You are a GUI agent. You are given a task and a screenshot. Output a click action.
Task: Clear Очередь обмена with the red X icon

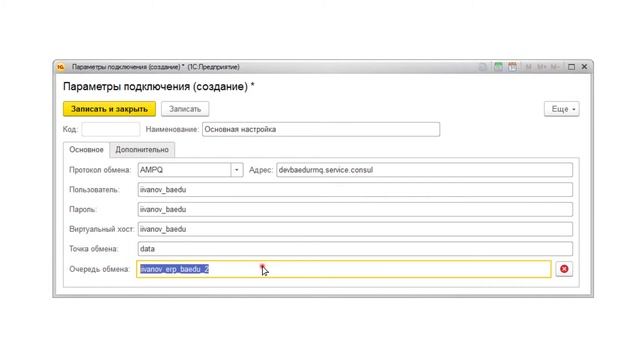564,269
